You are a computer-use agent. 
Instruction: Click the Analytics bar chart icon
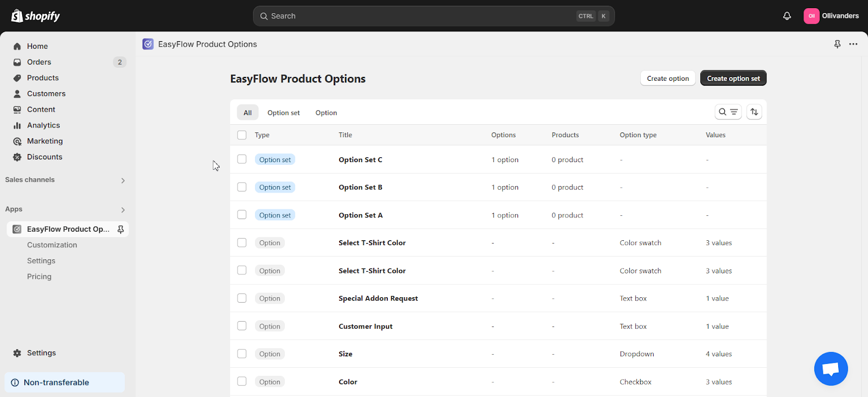tap(17, 125)
